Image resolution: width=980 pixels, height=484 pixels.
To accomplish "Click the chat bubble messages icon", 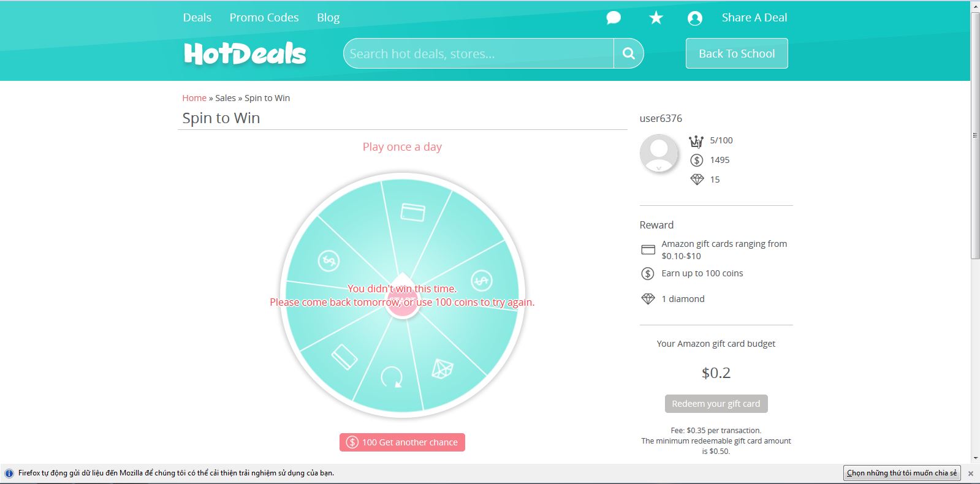I will point(613,18).
